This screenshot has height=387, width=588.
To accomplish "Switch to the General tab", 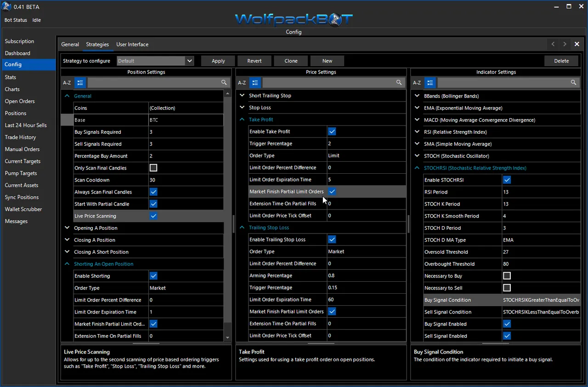I will point(70,45).
